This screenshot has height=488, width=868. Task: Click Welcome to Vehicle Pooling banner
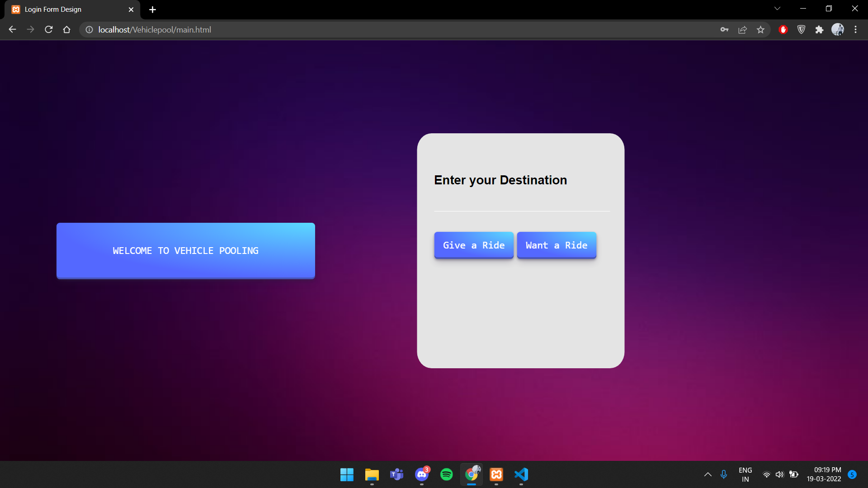(185, 251)
